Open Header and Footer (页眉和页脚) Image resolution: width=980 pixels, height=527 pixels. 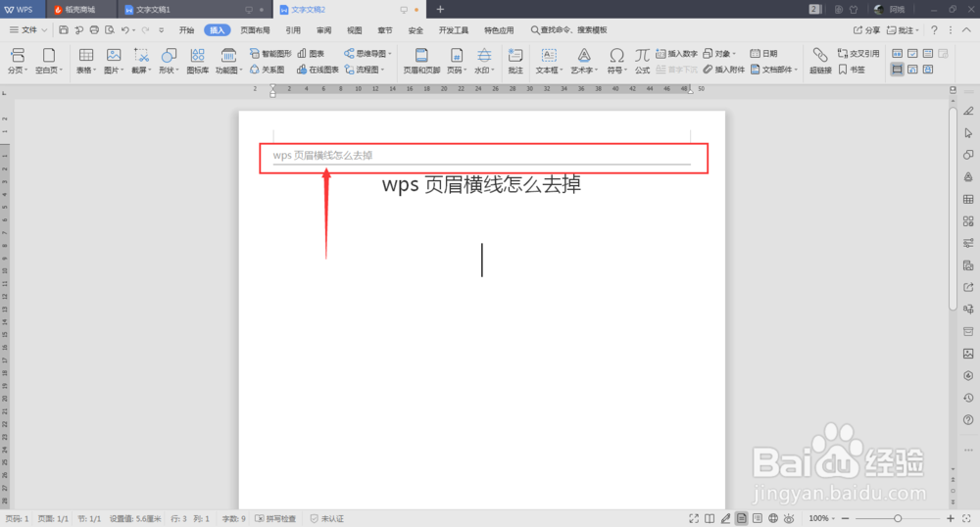[421, 61]
